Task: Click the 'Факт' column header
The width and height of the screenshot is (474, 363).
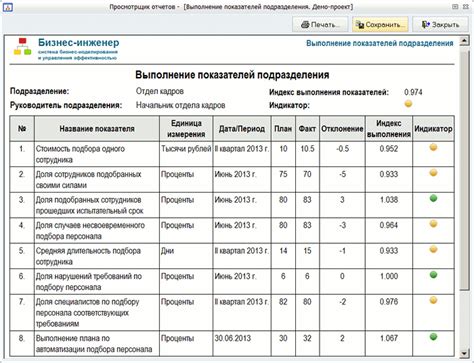Action: point(307,128)
